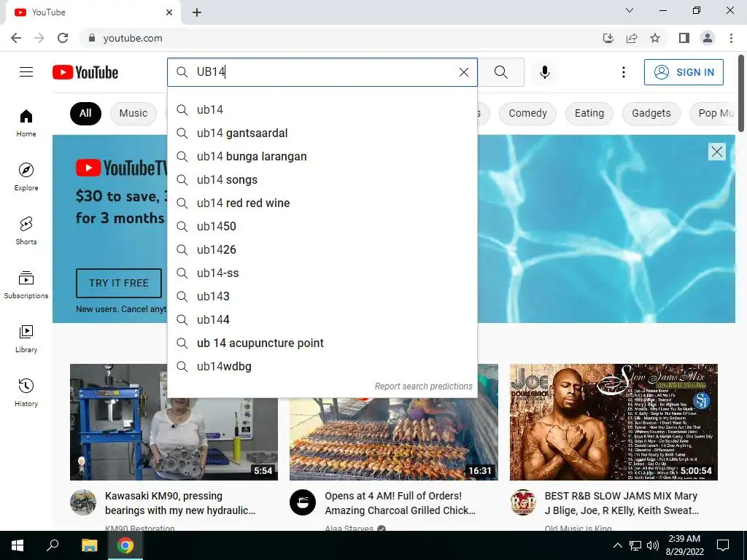Open the Chrome three-dot menu
Screen dimensions: 747x560
(x=731, y=38)
